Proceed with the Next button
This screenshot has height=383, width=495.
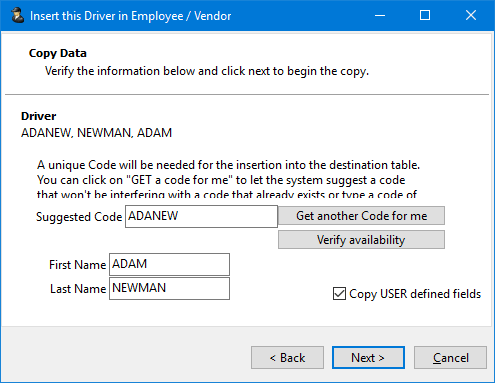pos(368,358)
